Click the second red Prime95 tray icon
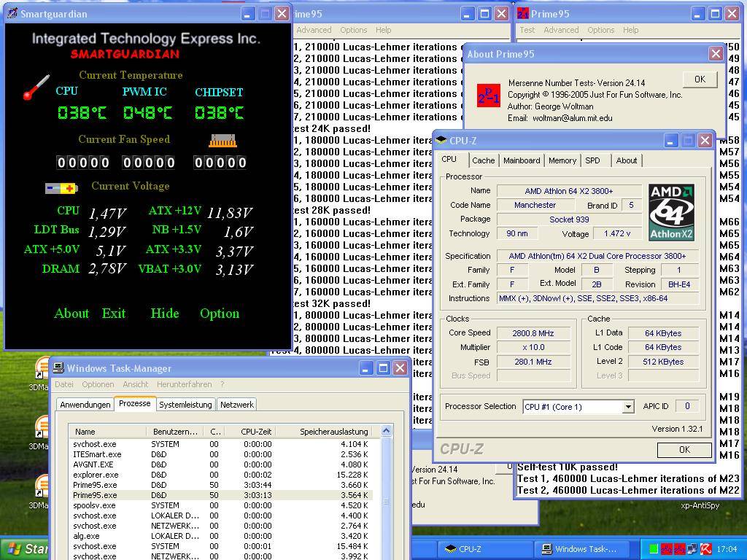The height and width of the screenshot is (560, 747). pyautogui.click(x=679, y=549)
